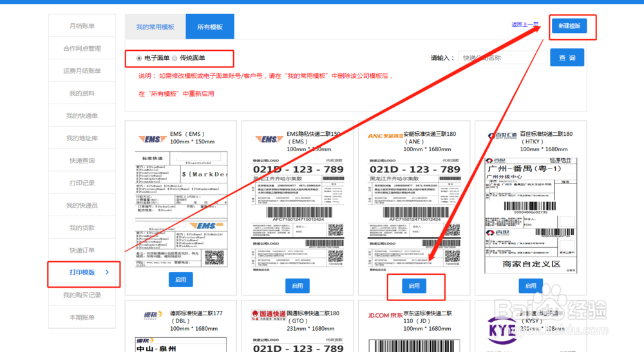The image size is (644, 352).
Task: Open 我的资料 in sidebar
Action: (82, 93)
